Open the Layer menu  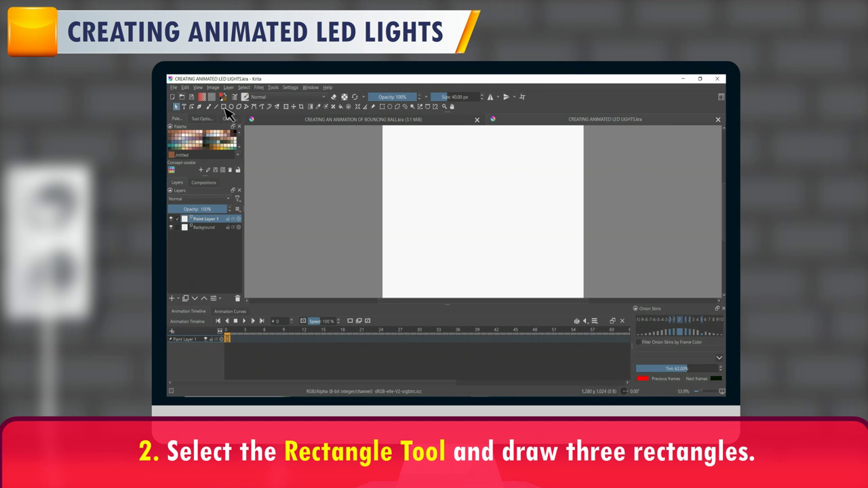(229, 87)
